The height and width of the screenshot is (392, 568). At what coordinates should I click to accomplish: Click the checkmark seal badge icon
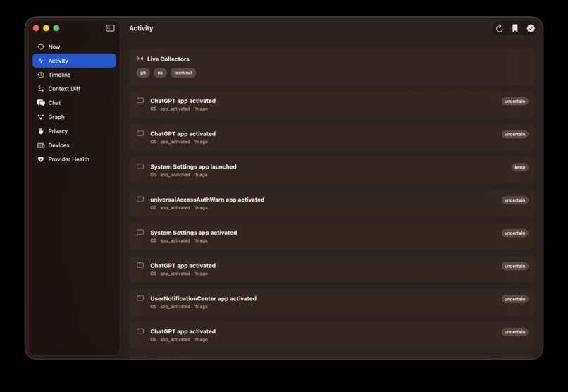[x=531, y=28]
